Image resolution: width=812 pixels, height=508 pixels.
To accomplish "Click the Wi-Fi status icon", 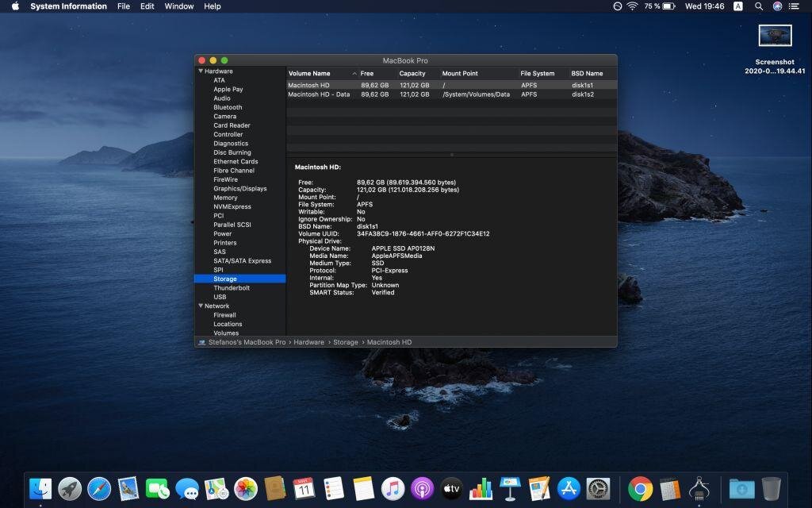I will click(x=632, y=6).
